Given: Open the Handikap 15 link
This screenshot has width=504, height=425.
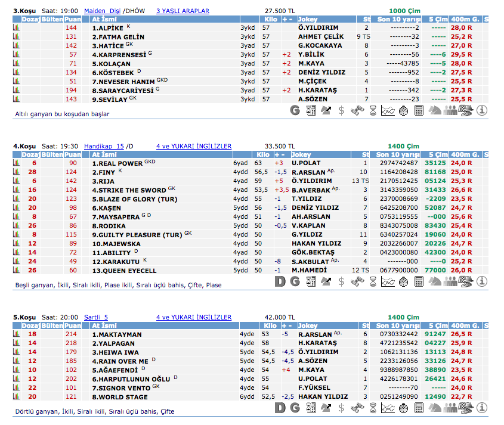Looking at the screenshot, I should point(104,146).
